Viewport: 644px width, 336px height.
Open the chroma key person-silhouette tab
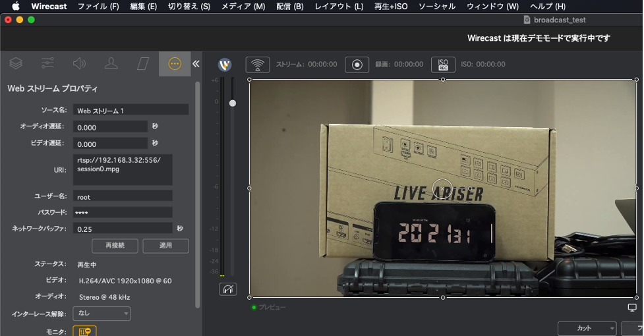[111, 63]
